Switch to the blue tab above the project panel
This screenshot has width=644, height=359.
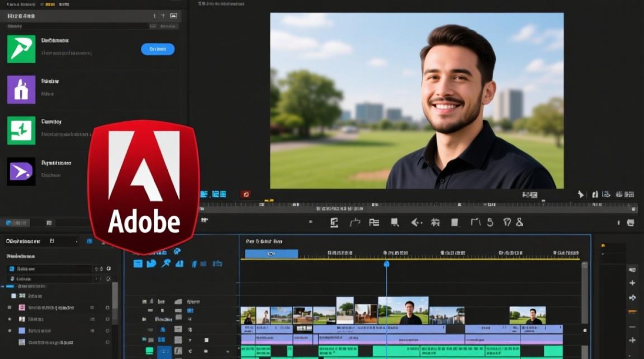[x=17, y=223]
